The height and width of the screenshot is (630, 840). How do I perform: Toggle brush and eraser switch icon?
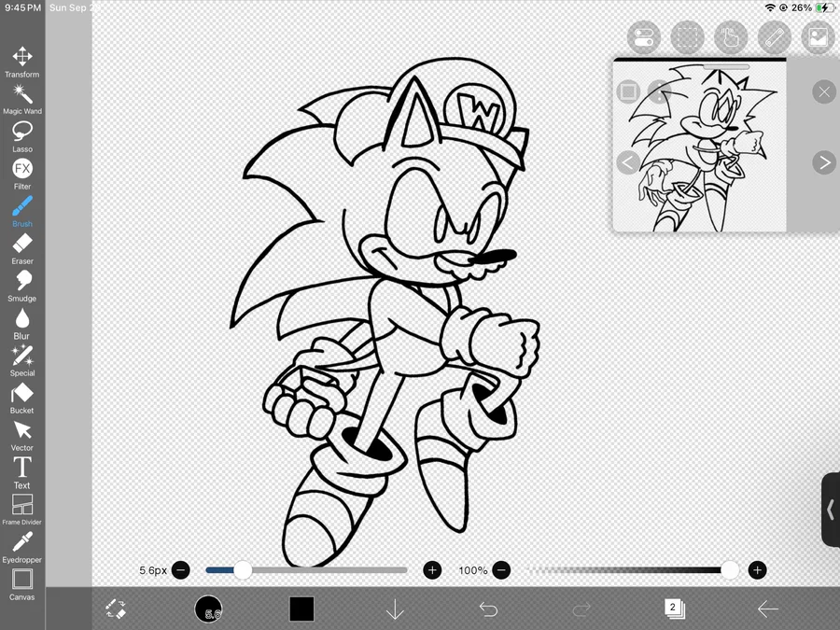pyautogui.click(x=115, y=609)
